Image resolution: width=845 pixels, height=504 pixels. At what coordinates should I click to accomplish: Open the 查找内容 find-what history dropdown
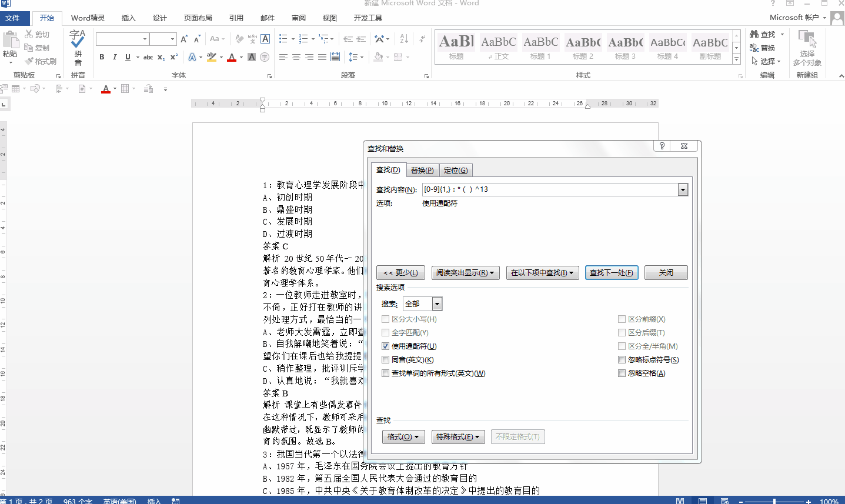pyautogui.click(x=683, y=189)
